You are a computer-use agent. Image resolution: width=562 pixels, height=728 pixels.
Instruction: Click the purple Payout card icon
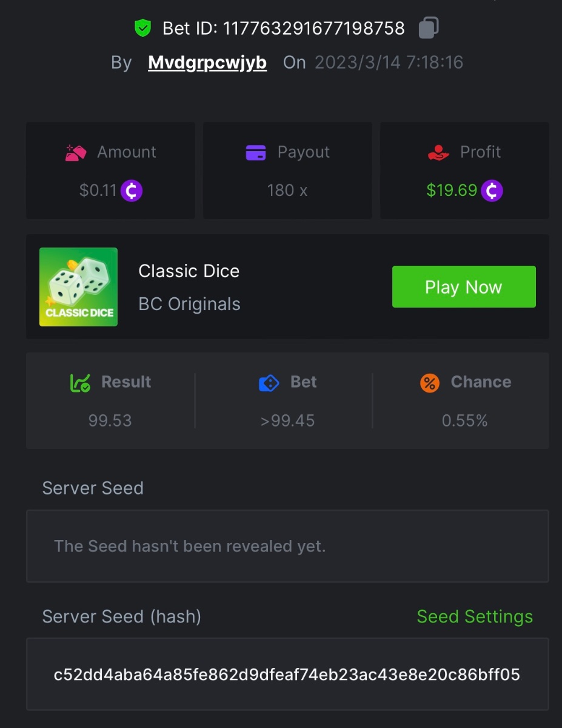[x=256, y=152]
